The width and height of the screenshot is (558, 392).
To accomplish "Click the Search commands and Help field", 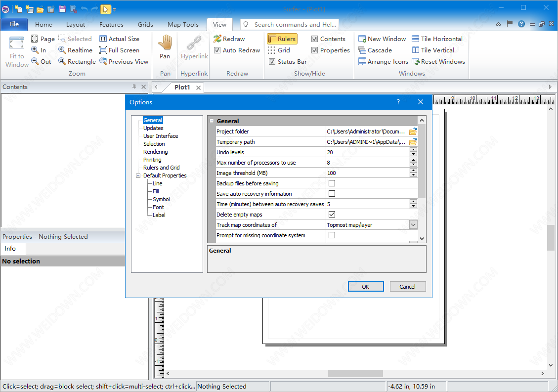I will 289,25.
